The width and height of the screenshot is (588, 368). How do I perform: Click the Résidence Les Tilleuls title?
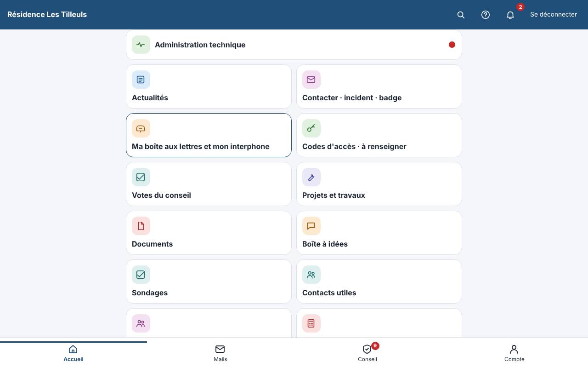pos(47,14)
